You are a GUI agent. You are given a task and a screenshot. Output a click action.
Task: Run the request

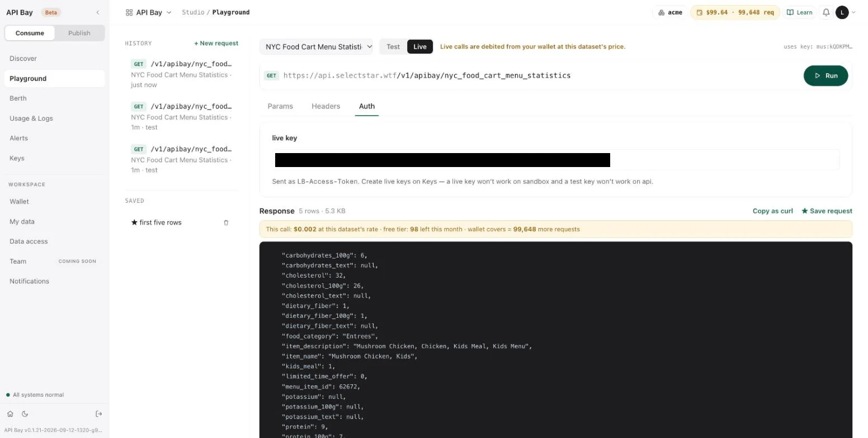[x=825, y=75]
